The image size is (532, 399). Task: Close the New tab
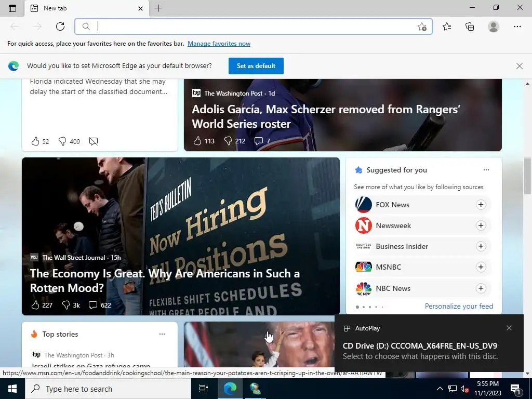click(140, 8)
